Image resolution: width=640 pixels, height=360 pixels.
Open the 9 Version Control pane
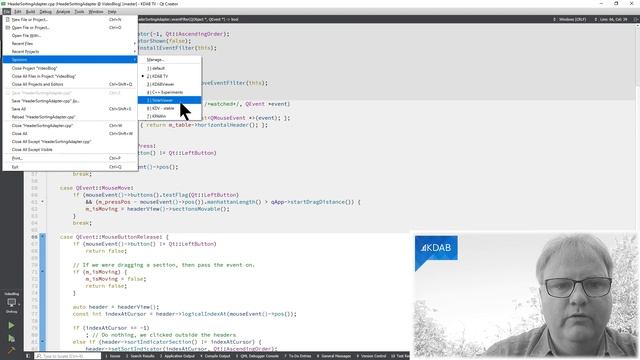tap(371, 356)
